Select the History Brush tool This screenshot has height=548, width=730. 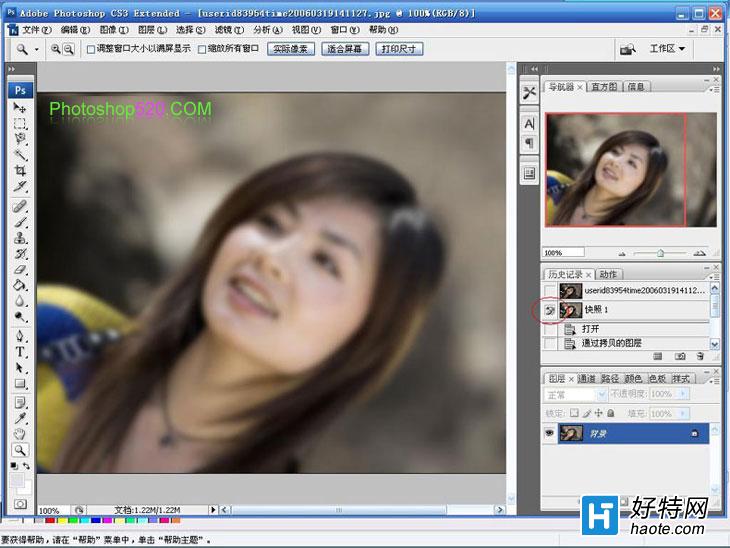tap(20, 253)
